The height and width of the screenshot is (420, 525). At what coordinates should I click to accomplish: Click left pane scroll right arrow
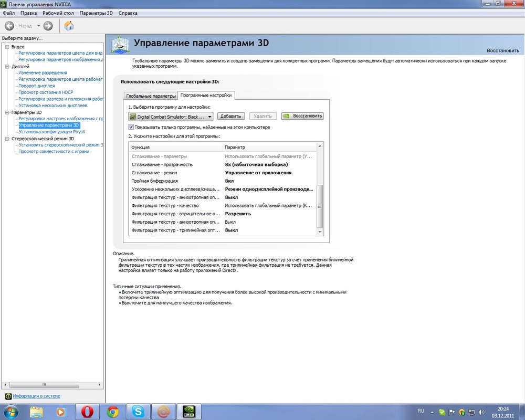pos(99,385)
